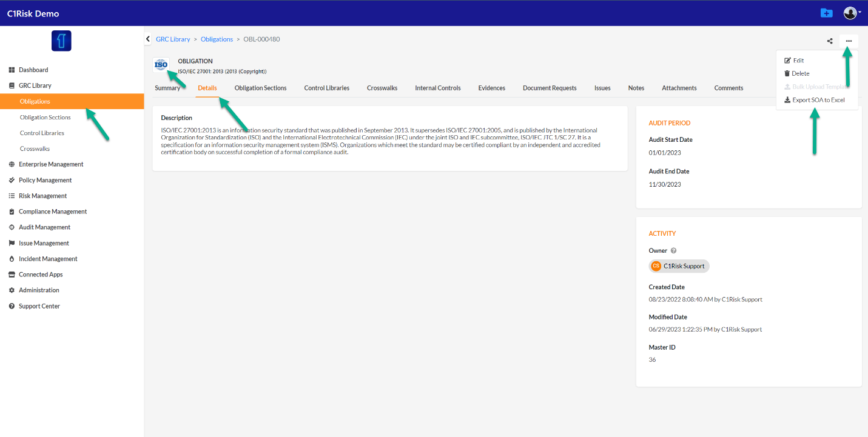Click Audit Start Date value 01/01/2023

point(665,153)
